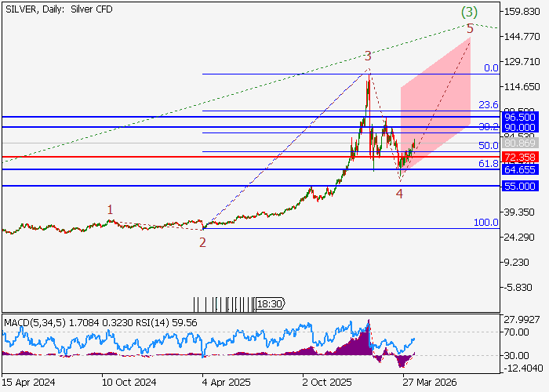Click the 90.000 price level tag
Screen dimensions: 549x392
[519, 127]
